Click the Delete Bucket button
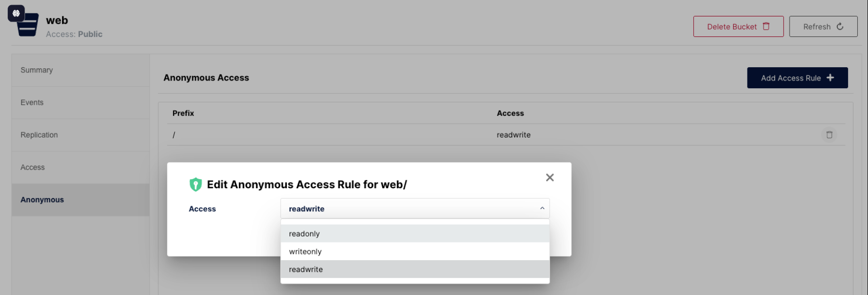This screenshot has width=868, height=295. click(738, 26)
